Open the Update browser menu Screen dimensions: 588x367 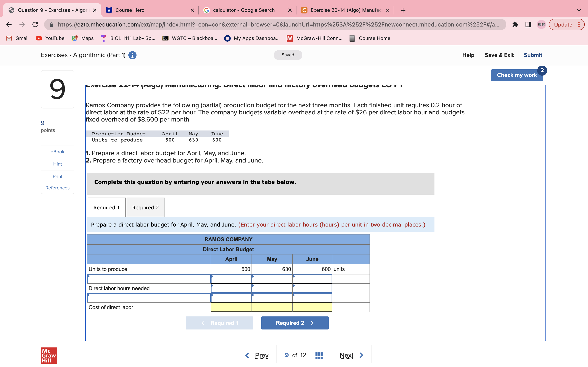[x=563, y=24]
